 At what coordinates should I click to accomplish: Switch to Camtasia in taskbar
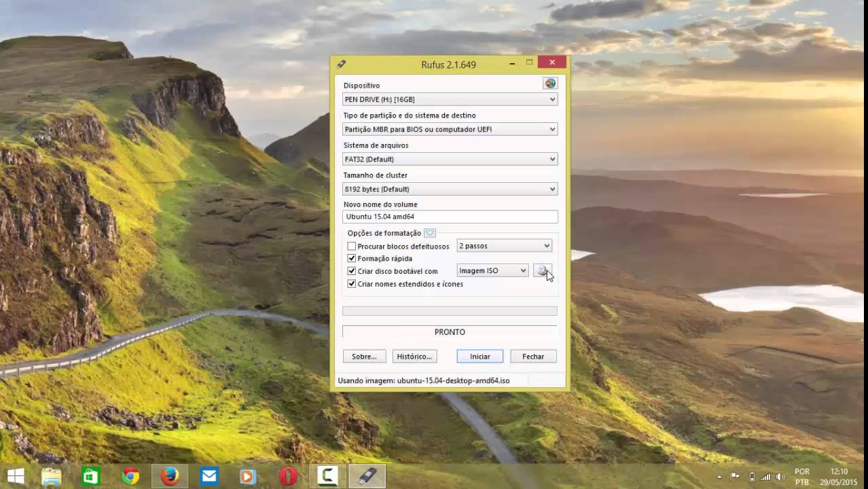tap(327, 476)
